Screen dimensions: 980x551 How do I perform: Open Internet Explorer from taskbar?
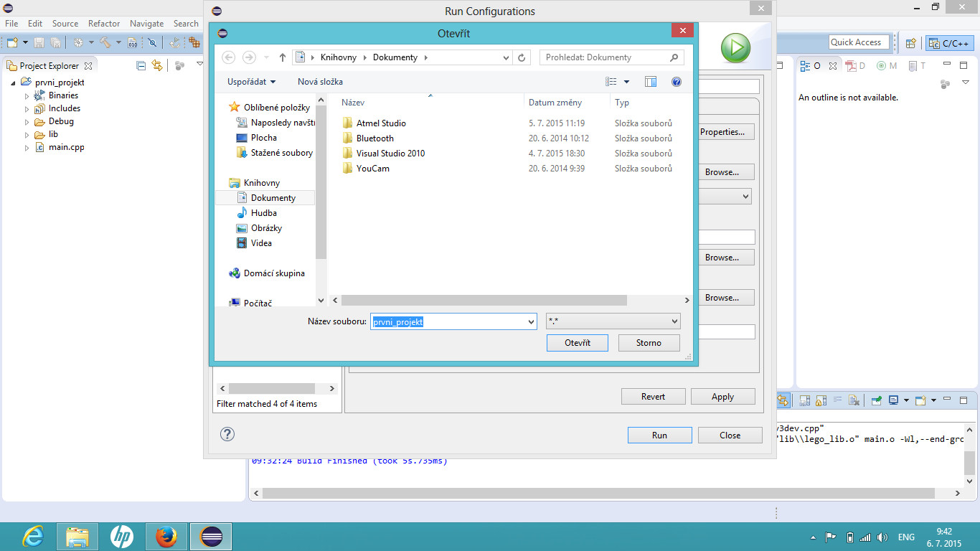[33, 537]
